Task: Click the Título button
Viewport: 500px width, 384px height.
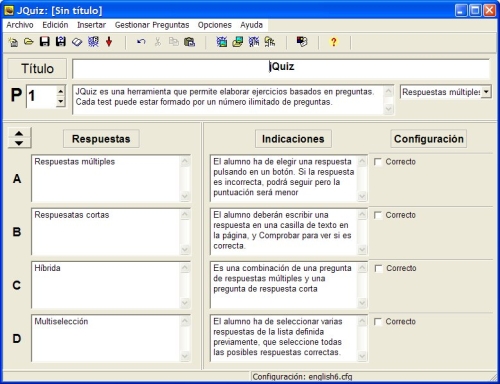Action: pos(37,69)
